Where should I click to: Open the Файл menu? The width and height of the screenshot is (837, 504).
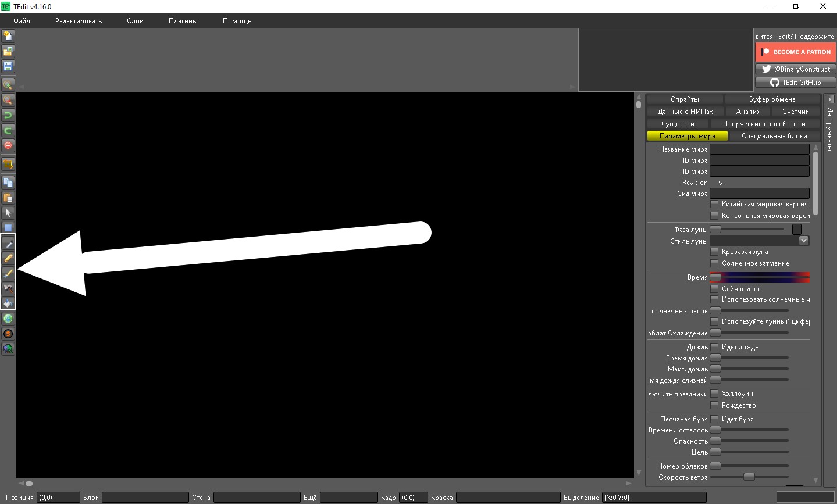[22, 21]
